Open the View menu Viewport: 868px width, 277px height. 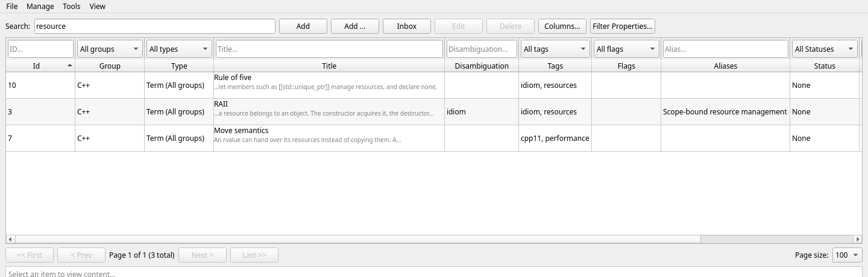coord(97,6)
